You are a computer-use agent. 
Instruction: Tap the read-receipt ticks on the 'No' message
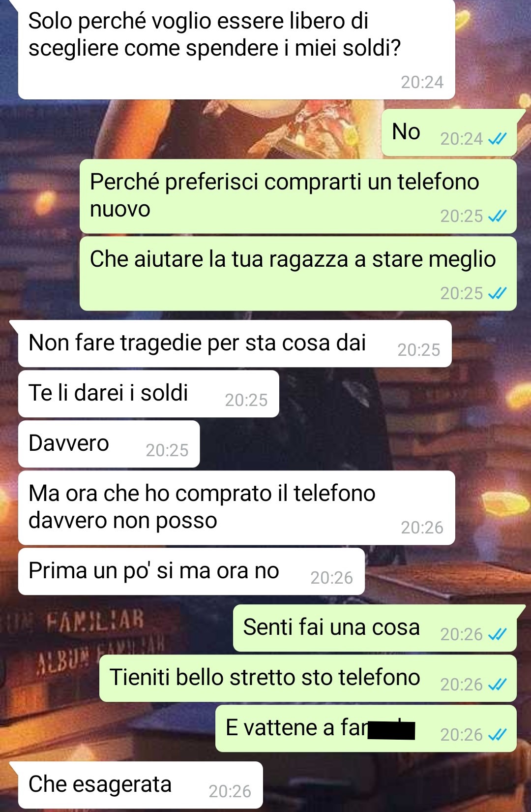click(497, 139)
